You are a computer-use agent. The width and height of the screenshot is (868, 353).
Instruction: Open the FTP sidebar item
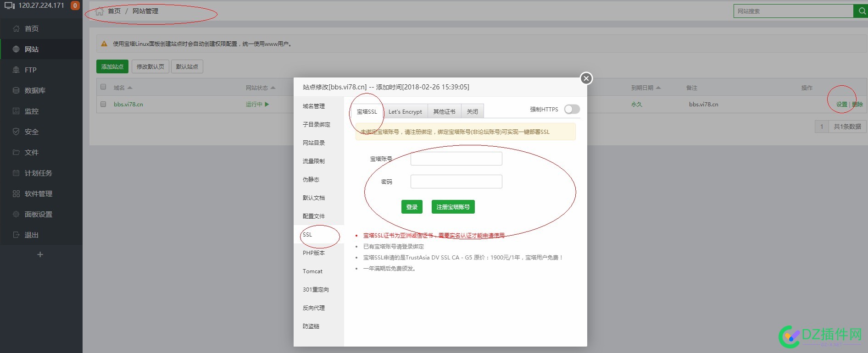(x=41, y=70)
